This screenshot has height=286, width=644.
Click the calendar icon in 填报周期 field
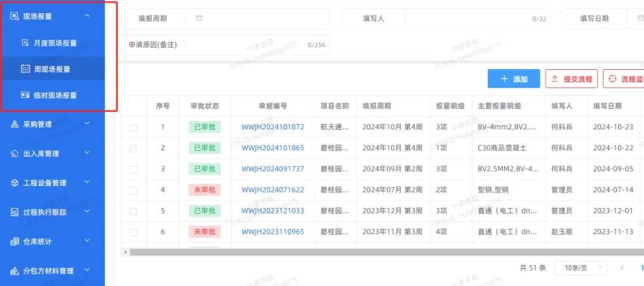[x=199, y=18]
